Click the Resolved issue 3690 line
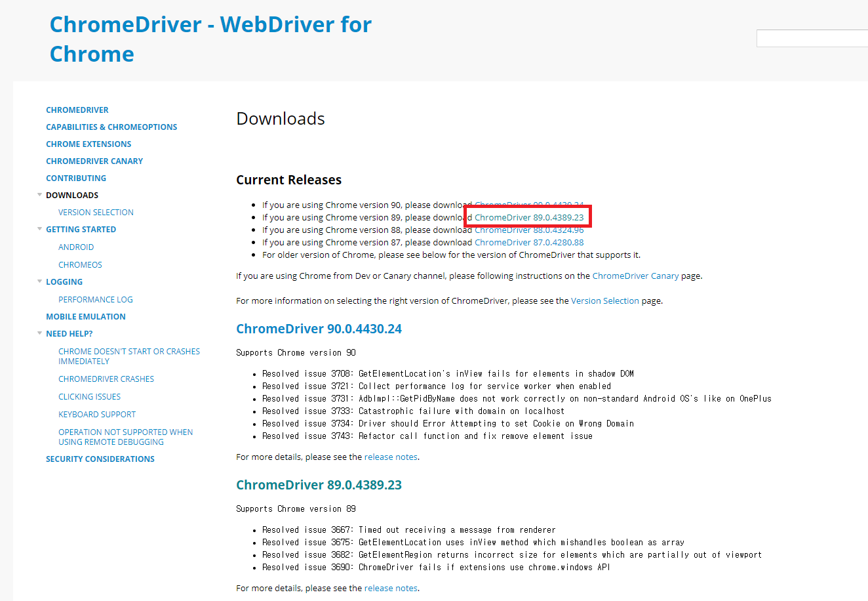This screenshot has width=868, height=601. click(x=436, y=568)
